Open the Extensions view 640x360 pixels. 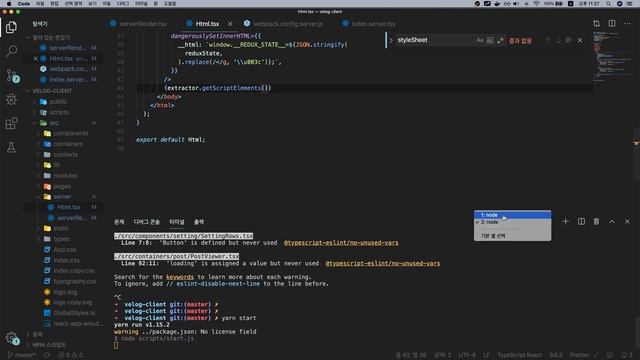(x=11, y=123)
